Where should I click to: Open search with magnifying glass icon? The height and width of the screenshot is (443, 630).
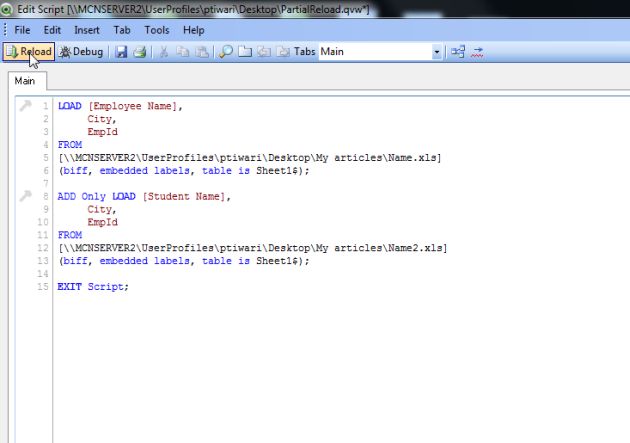pos(226,52)
